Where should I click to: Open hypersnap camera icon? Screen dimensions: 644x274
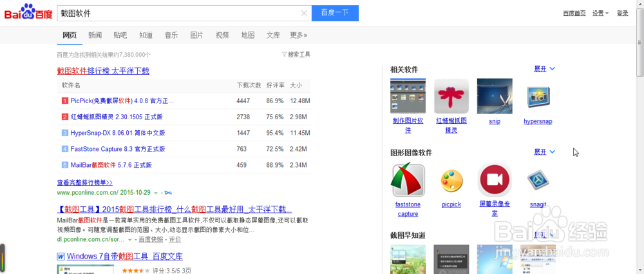(538, 96)
